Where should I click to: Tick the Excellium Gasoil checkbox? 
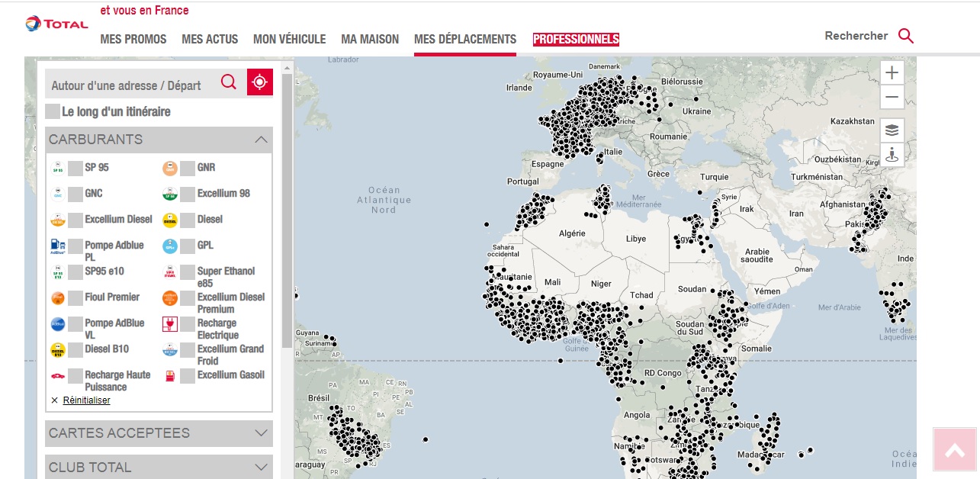pyautogui.click(x=188, y=375)
